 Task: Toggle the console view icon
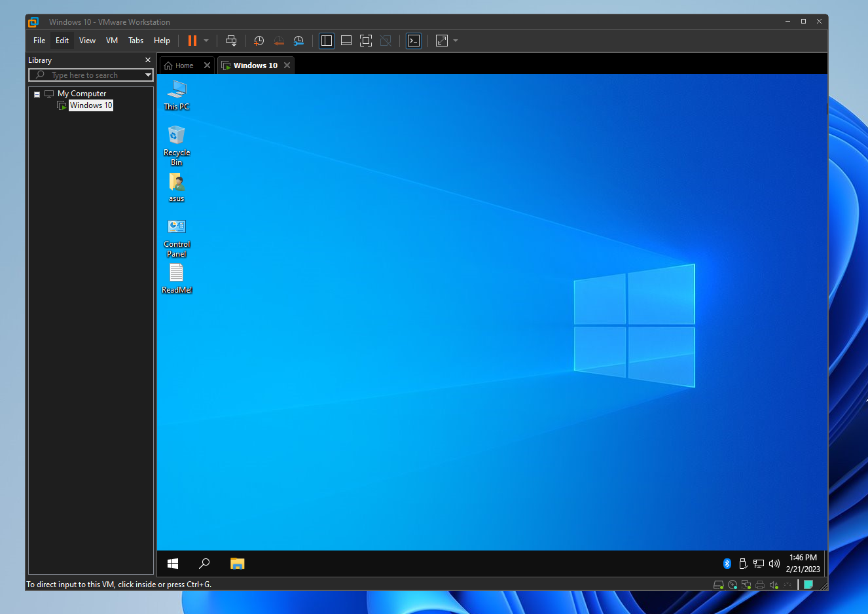tap(414, 41)
